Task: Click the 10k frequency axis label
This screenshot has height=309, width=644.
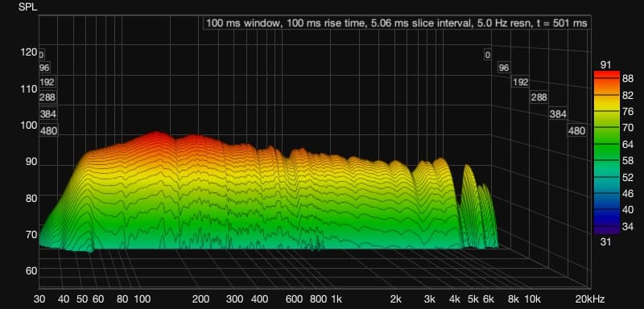Action: tap(532, 299)
